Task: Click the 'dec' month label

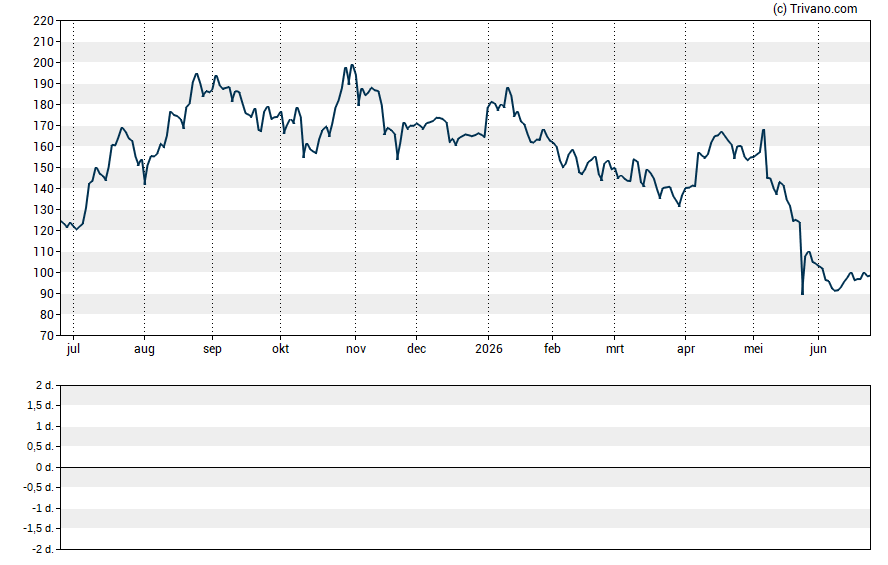Action: 416,349
